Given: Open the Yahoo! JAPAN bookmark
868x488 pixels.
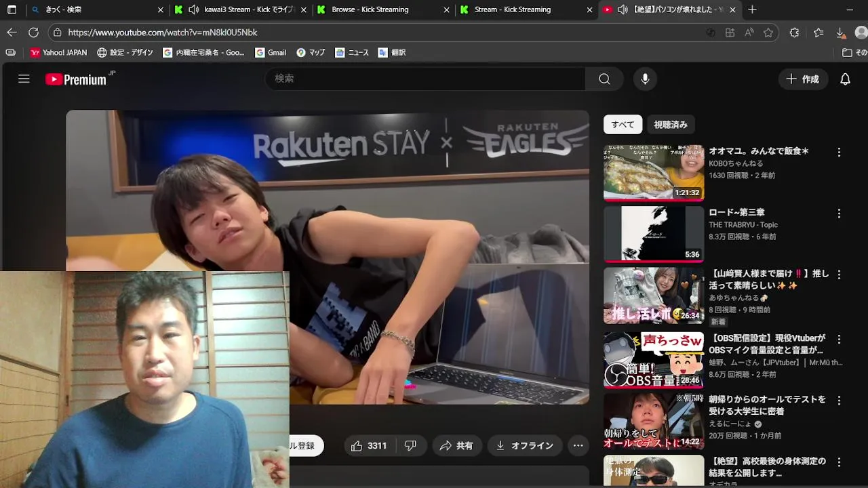Looking at the screenshot, I should [x=58, y=52].
